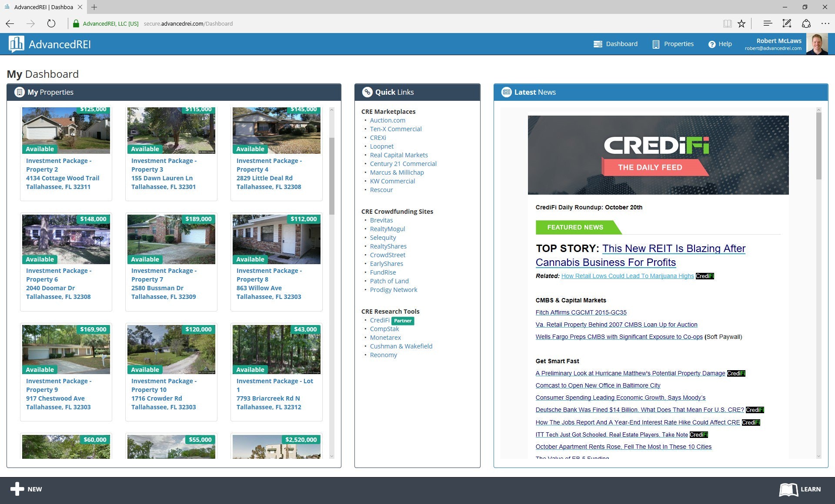This screenshot has height=504, width=835.
Task: Open browser reading view icon
Action: tap(727, 24)
